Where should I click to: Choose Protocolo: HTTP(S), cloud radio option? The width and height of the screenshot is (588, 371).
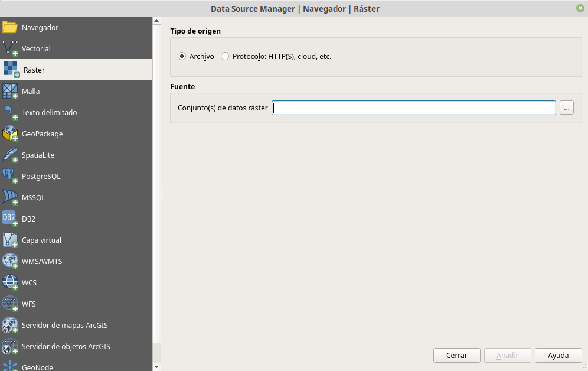click(225, 57)
